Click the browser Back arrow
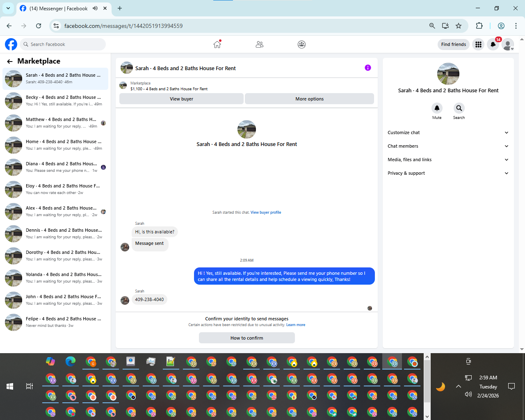 9,26
